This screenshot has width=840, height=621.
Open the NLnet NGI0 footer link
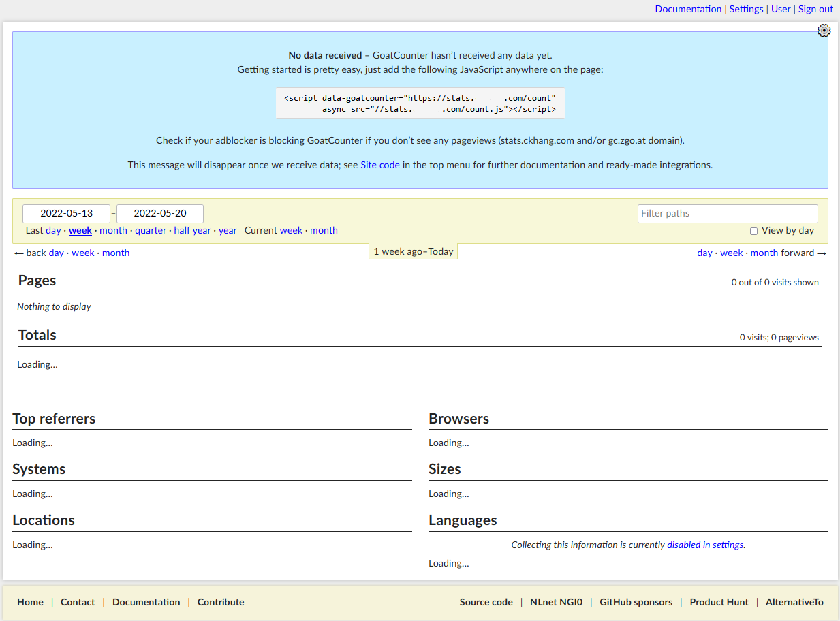(557, 602)
